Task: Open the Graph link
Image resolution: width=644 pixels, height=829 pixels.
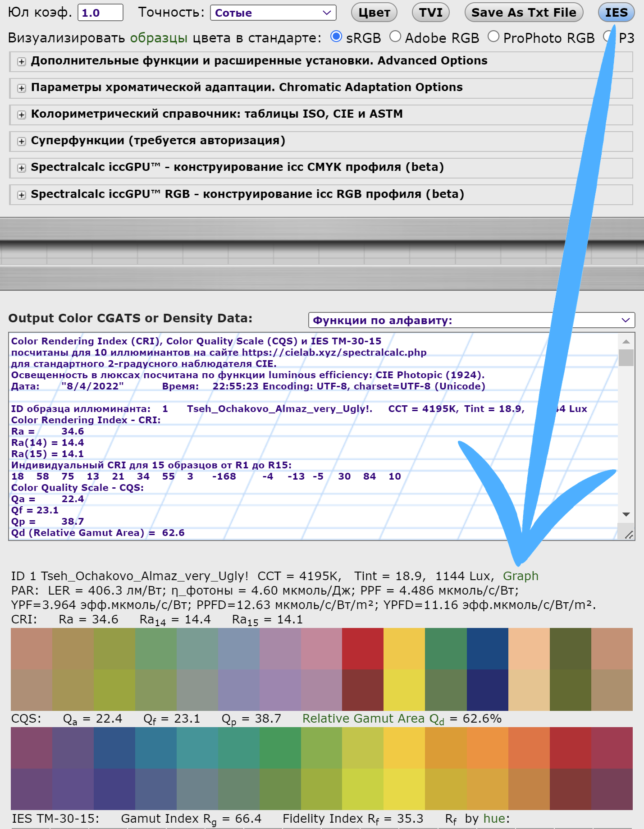Action: pos(521,576)
